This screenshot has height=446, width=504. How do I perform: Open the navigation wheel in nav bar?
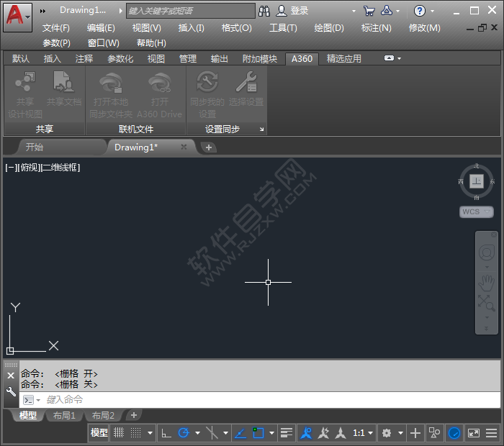tap(487, 252)
